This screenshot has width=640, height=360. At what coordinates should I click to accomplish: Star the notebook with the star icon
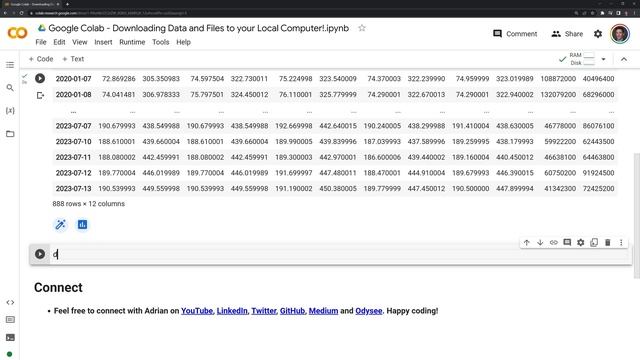coord(362,28)
